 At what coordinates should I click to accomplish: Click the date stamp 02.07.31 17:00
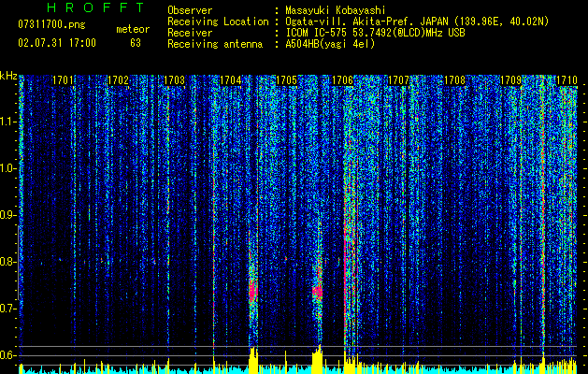57,43
